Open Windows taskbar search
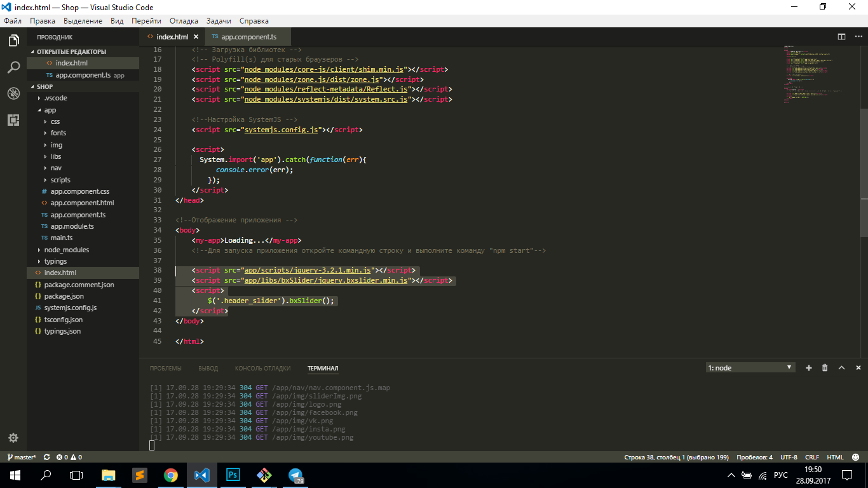The height and width of the screenshot is (488, 868). coord(46,475)
